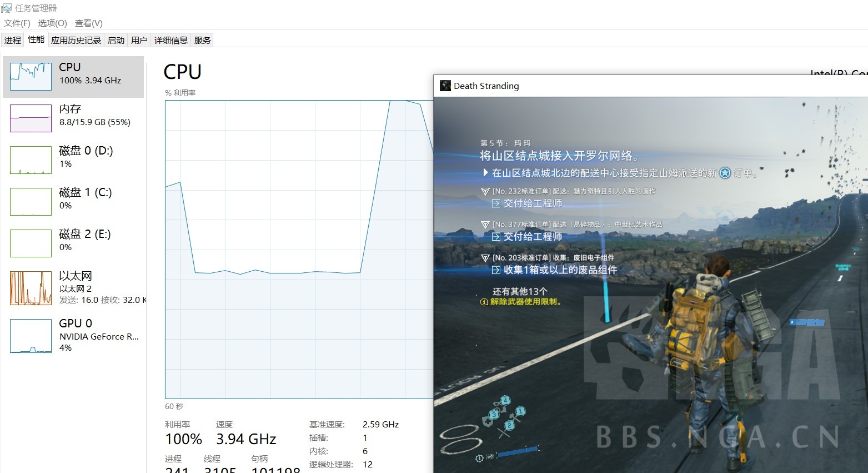Click the Death Stranding window icon

[445, 86]
